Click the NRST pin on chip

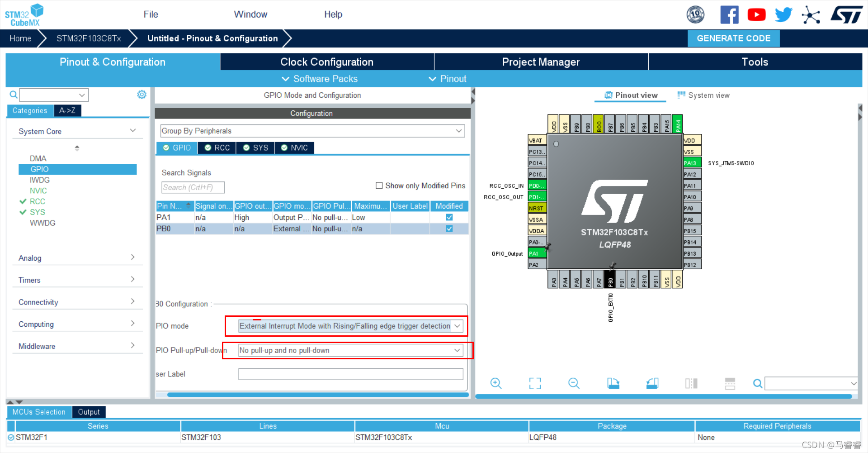click(x=537, y=208)
